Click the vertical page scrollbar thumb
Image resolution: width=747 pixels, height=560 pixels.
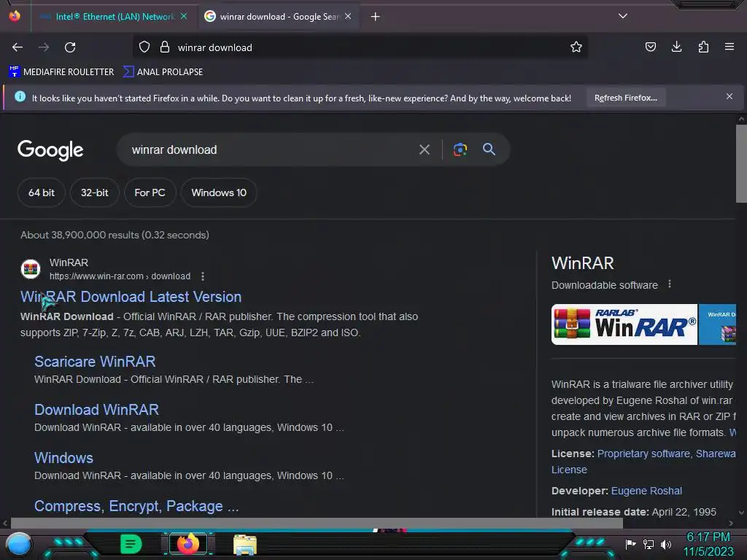tap(741, 163)
